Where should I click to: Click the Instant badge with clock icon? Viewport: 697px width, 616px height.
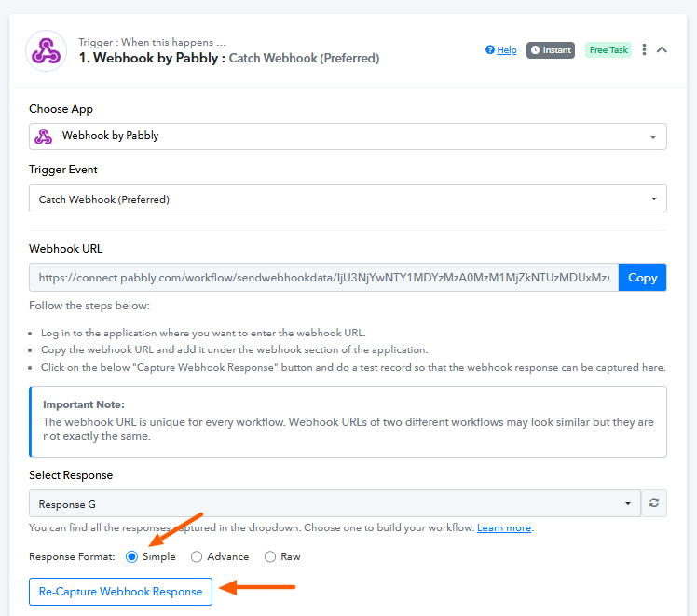click(550, 50)
